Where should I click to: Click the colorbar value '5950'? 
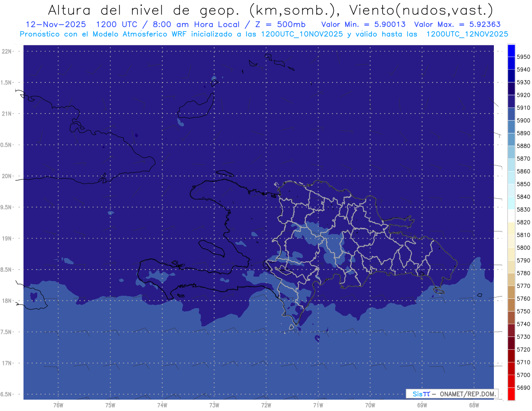524,57
